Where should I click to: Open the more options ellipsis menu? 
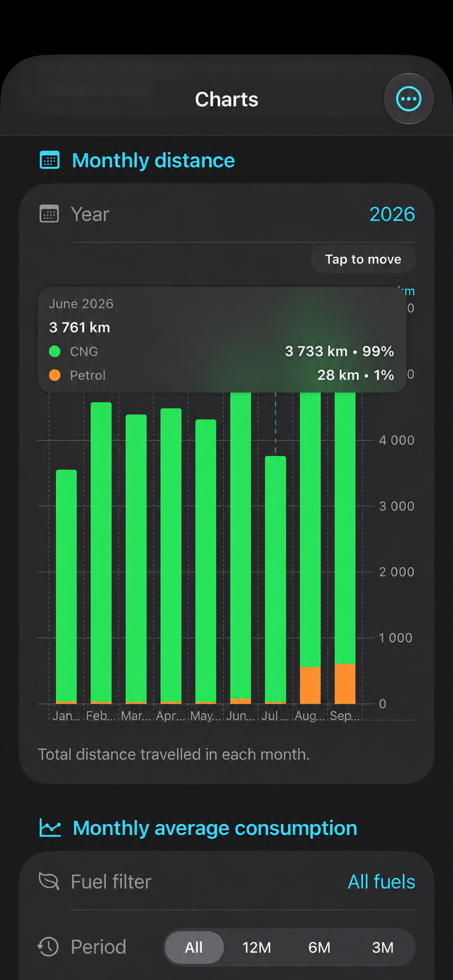(408, 99)
